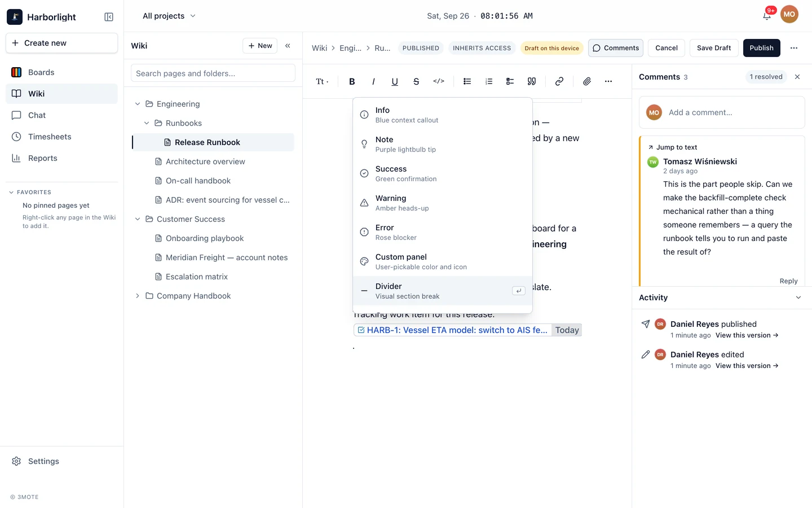Insert a checklist
This screenshot has height=508, width=812.
coord(510,81)
